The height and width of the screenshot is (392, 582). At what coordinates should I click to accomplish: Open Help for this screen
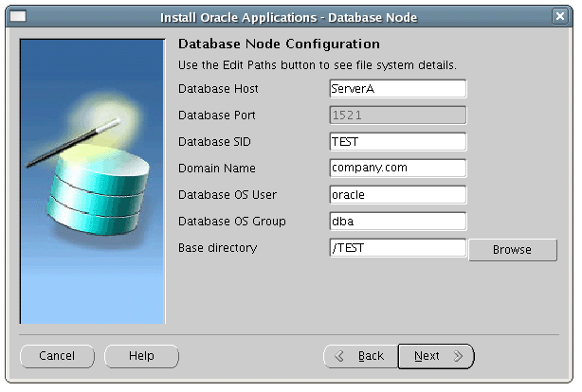coord(141,356)
